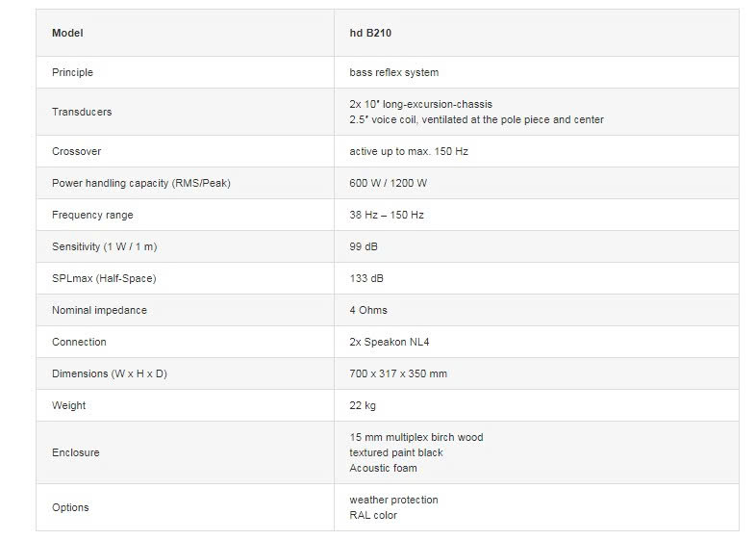The image size is (756, 540).
Task: Select the '700 x 317 x 350 mm' dimensions
Action: [x=398, y=373]
